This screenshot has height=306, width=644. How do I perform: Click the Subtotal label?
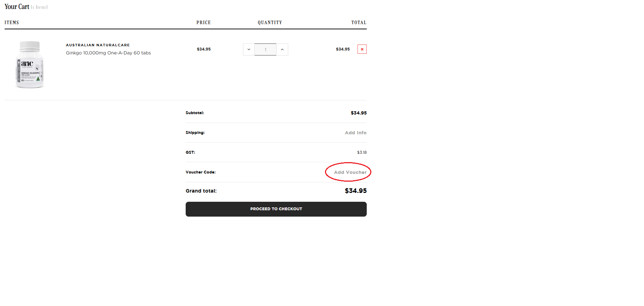(x=195, y=113)
